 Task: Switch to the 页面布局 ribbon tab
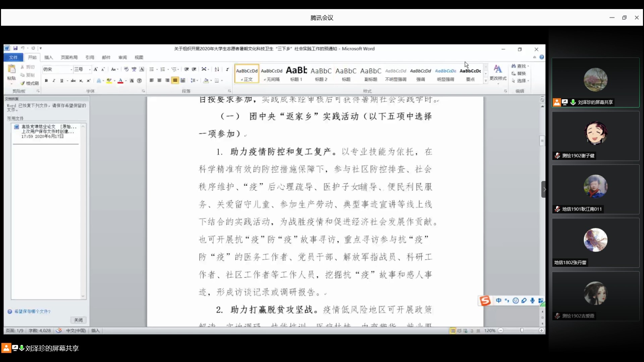69,57
